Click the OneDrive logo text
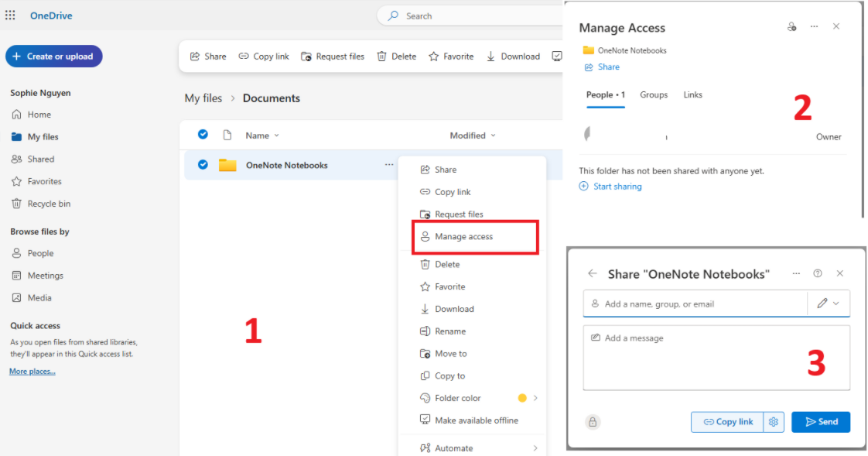Image resolution: width=868 pixels, height=456 pixels. click(51, 15)
